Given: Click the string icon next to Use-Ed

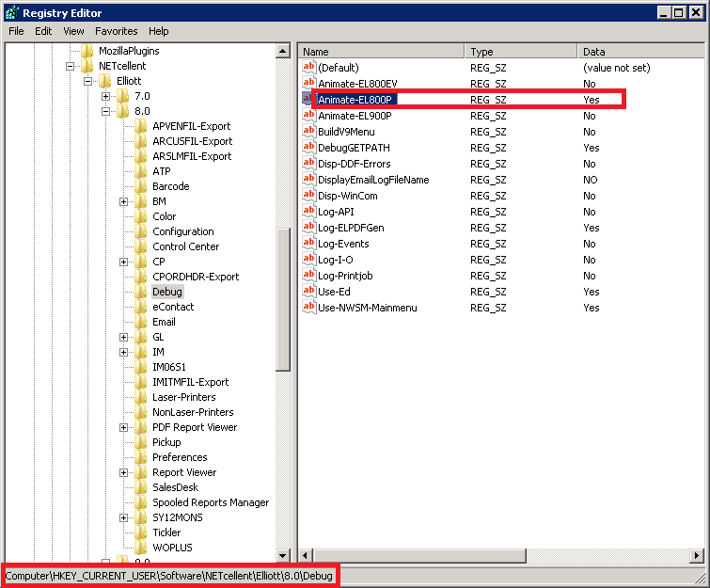Looking at the screenshot, I should click(308, 291).
